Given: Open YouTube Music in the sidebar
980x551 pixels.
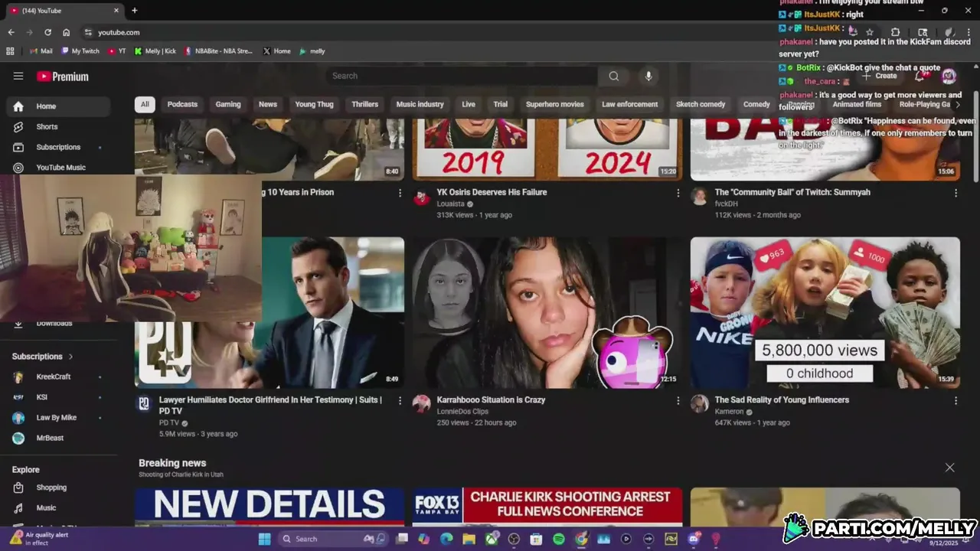Looking at the screenshot, I should (58, 168).
